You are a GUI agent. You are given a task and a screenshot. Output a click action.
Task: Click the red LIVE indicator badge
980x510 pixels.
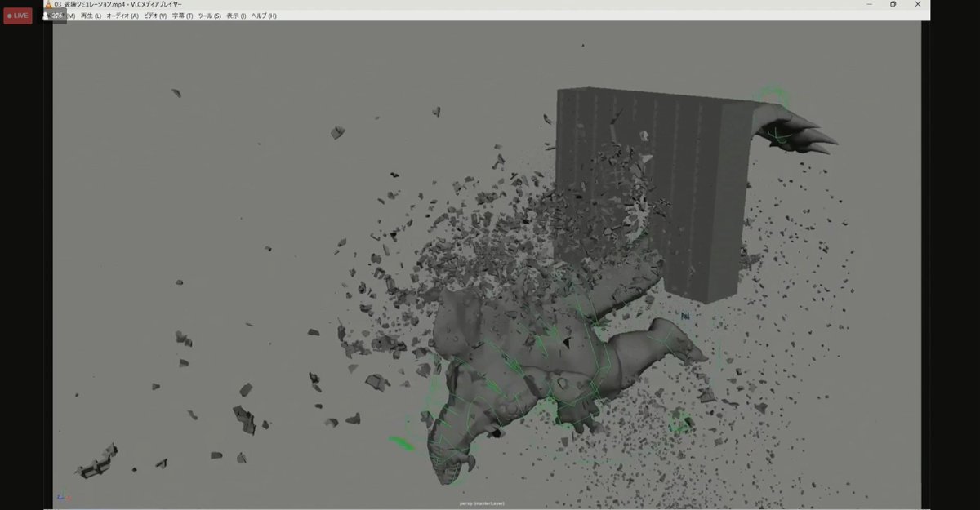[x=18, y=16]
